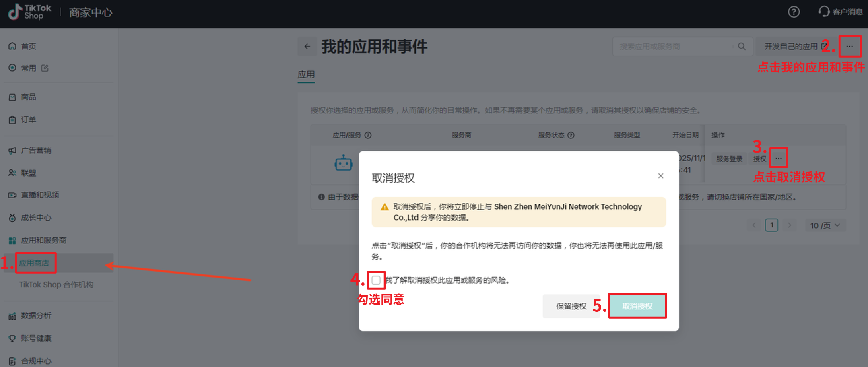The height and width of the screenshot is (367, 868).
Task: Click the TikTok Shop logo
Action: tap(30, 12)
